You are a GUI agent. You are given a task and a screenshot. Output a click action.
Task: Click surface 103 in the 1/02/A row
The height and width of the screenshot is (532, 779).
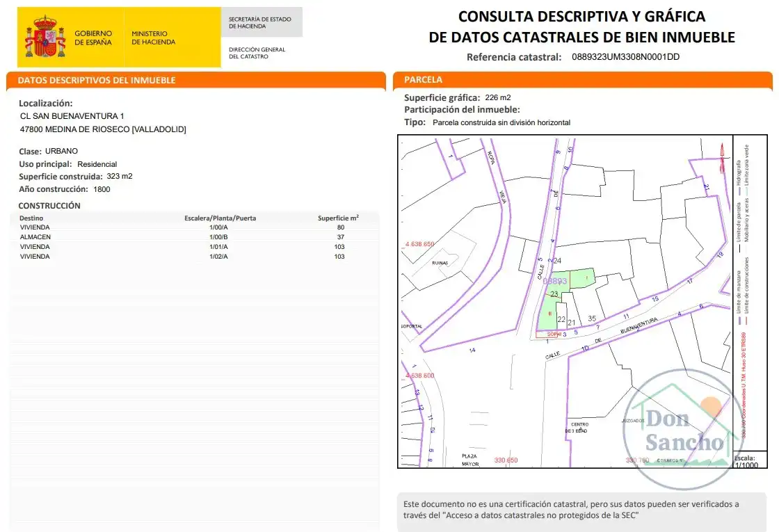pyautogui.click(x=339, y=257)
